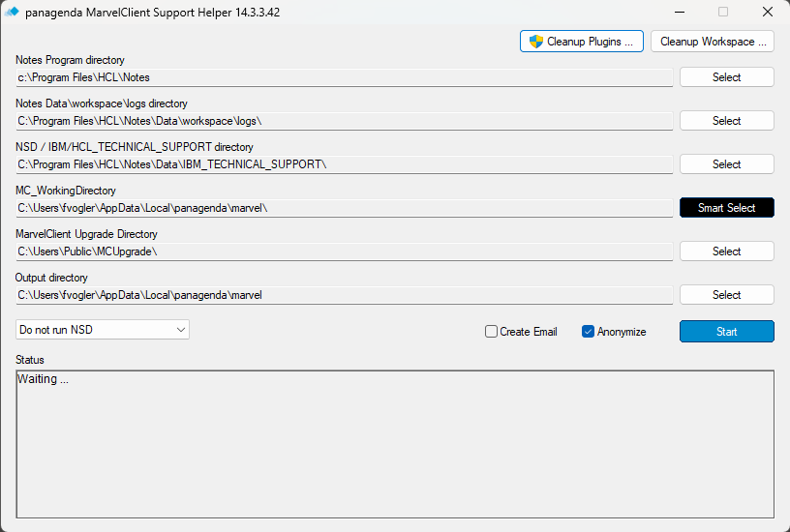Click the Output directory path field

pyautogui.click(x=344, y=295)
